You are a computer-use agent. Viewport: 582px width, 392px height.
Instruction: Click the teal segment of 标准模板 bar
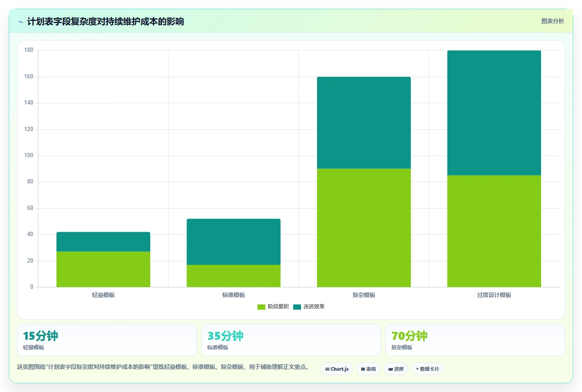[x=233, y=242]
